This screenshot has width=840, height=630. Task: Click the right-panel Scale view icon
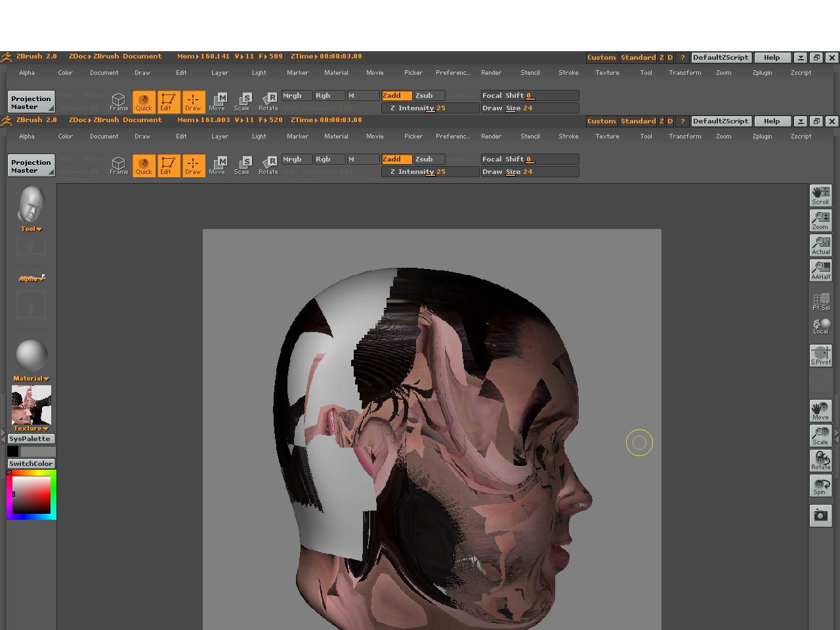[820, 436]
